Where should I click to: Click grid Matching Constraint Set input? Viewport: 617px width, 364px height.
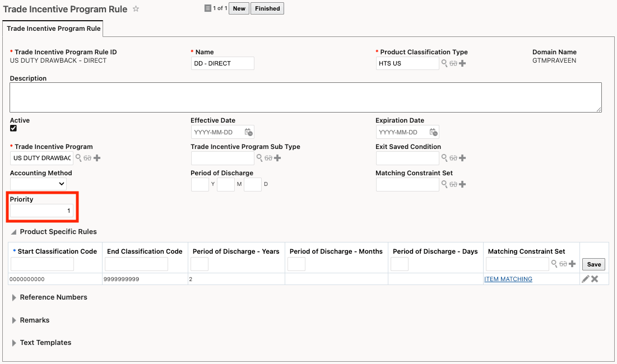517,264
